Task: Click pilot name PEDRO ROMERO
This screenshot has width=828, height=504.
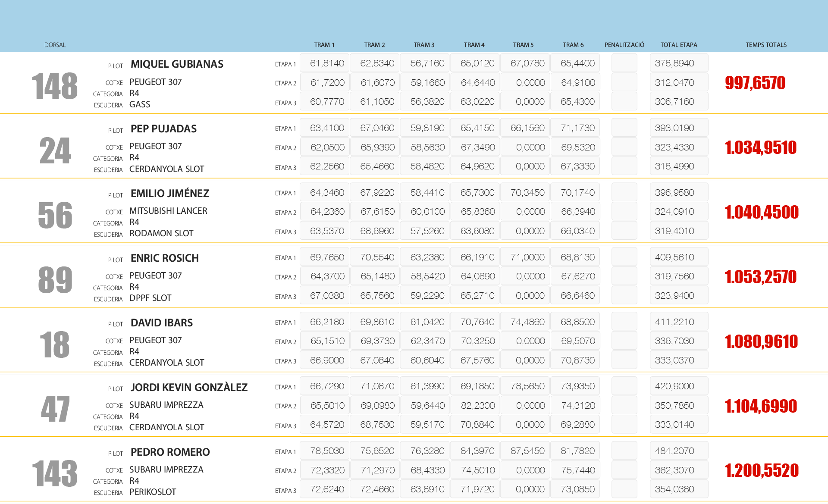Action: pyautogui.click(x=170, y=452)
